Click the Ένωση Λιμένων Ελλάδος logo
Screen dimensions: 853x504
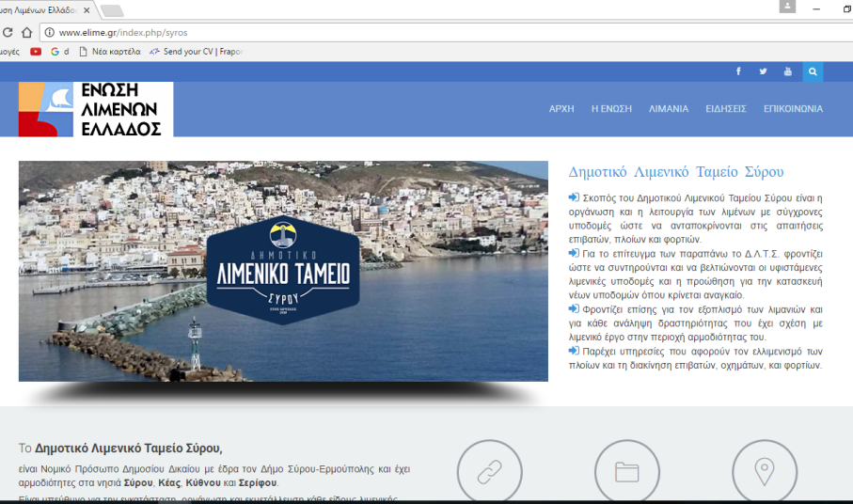coord(95,109)
